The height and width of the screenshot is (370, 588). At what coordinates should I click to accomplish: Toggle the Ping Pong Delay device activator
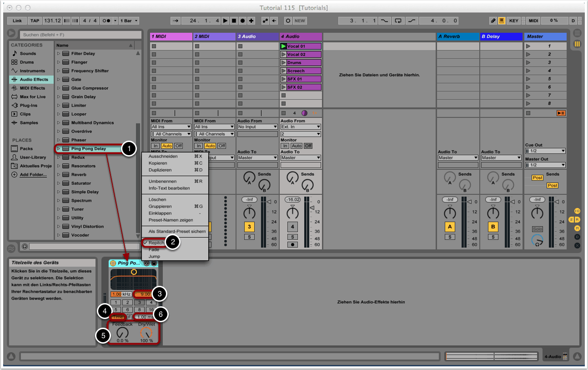(x=113, y=263)
